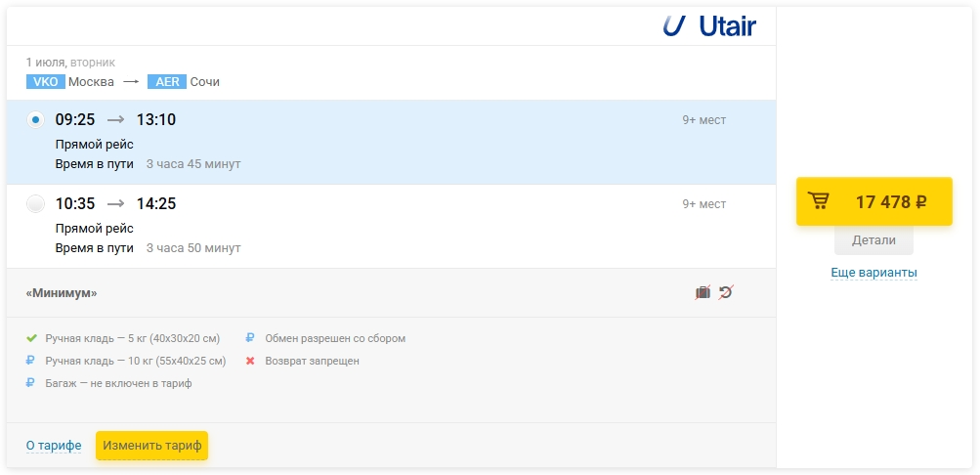Viewport: 980px width, 475px height.
Task: Expand flight details with Детали button
Action: click(x=873, y=240)
